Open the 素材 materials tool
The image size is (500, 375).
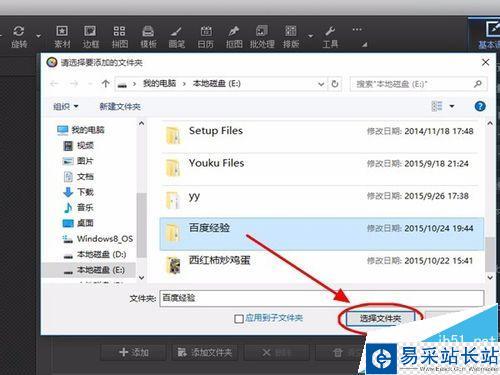click(x=62, y=37)
